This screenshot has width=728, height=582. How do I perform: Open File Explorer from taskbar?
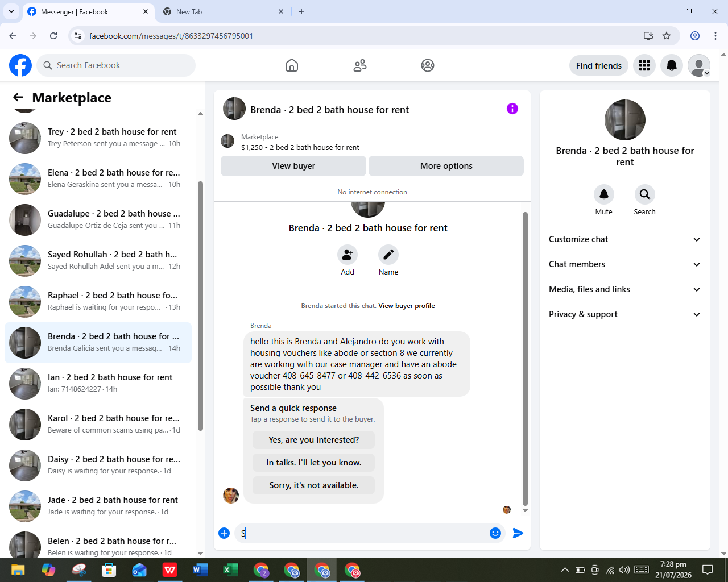coord(18,570)
